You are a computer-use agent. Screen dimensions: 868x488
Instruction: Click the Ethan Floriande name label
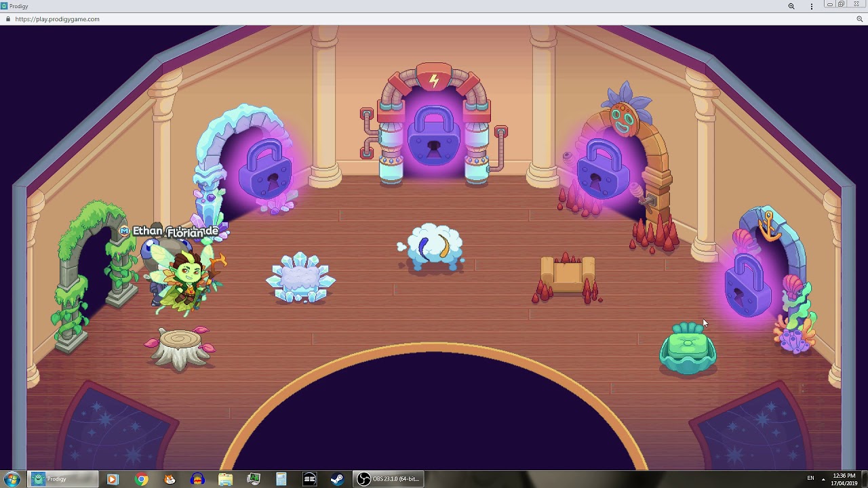pos(176,232)
